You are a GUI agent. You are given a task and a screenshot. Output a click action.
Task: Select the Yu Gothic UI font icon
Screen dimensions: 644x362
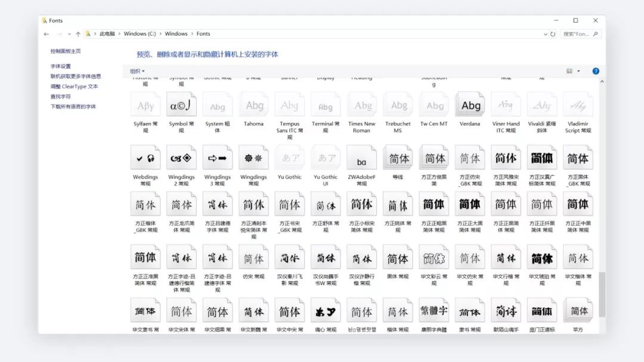(x=326, y=157)
